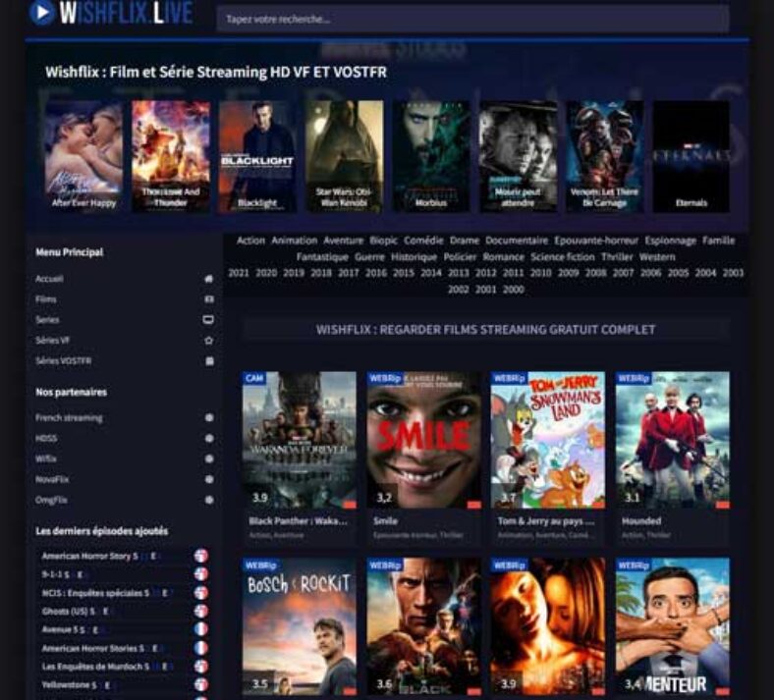Click the home icon beside Accueil
Image resolution: width=774 pixels, height=700 pixels.
(x=209, y=279)
